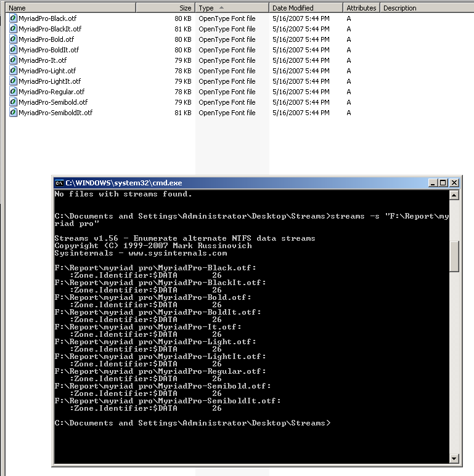
Task: Click the MyriadPro-LightIt.otf file icon
Action: pos(13,81)
